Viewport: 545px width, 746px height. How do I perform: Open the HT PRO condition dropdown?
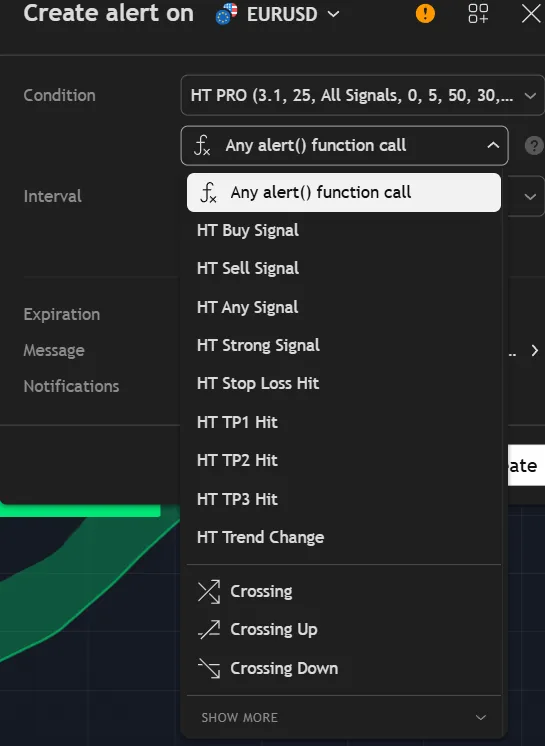point(363,95)
